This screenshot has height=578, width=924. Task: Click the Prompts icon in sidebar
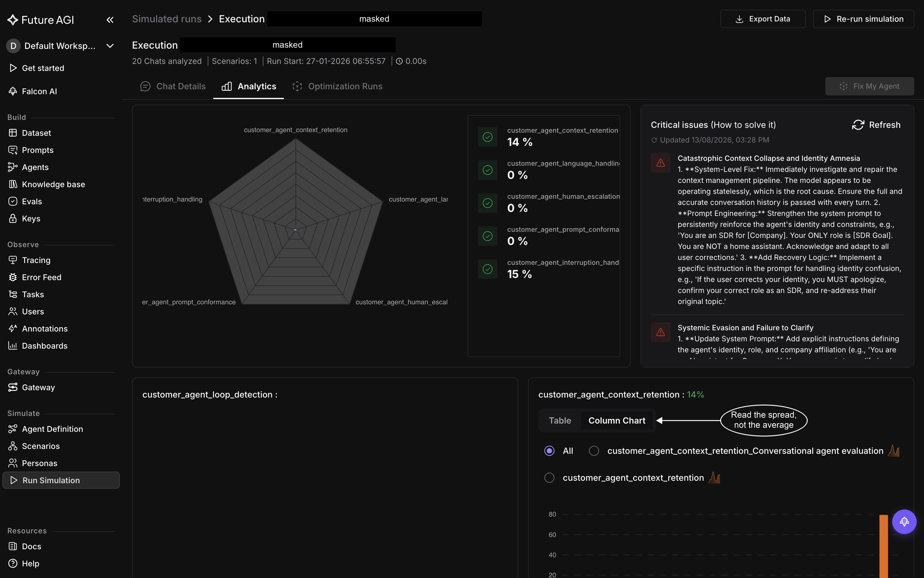click(x=13, y=150)
